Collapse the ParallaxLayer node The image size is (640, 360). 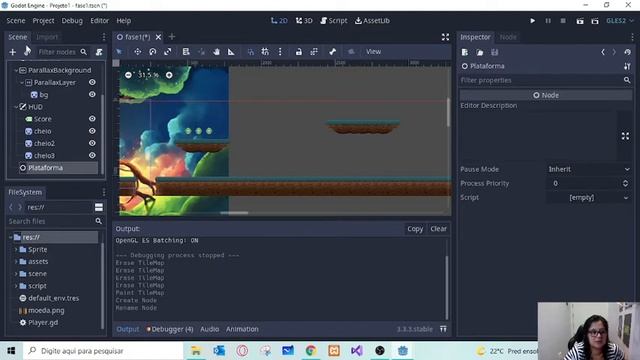pyautogui.click(x=22, y=82)
